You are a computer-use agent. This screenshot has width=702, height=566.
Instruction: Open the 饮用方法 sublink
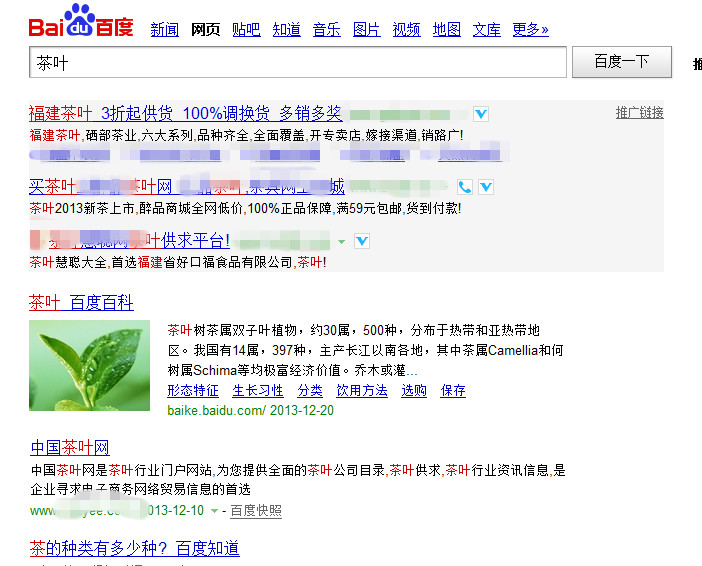(362, 390)
